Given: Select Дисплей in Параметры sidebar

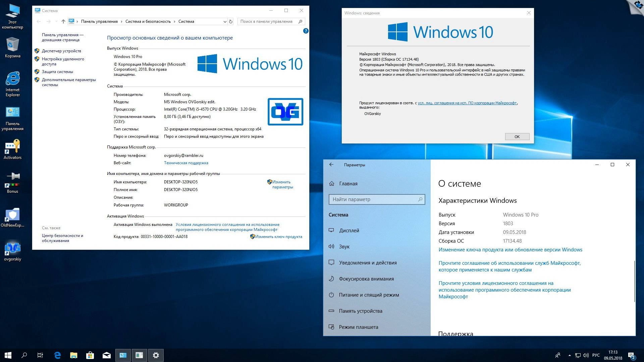Looking at the screenshot, I should 377,231.
